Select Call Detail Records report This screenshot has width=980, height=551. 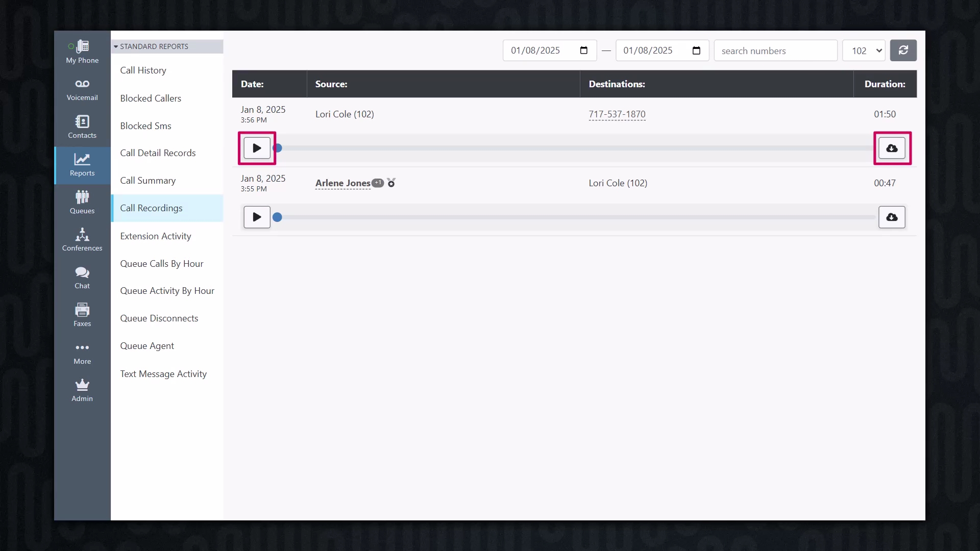pyautogui.click(x=158, y=153)
